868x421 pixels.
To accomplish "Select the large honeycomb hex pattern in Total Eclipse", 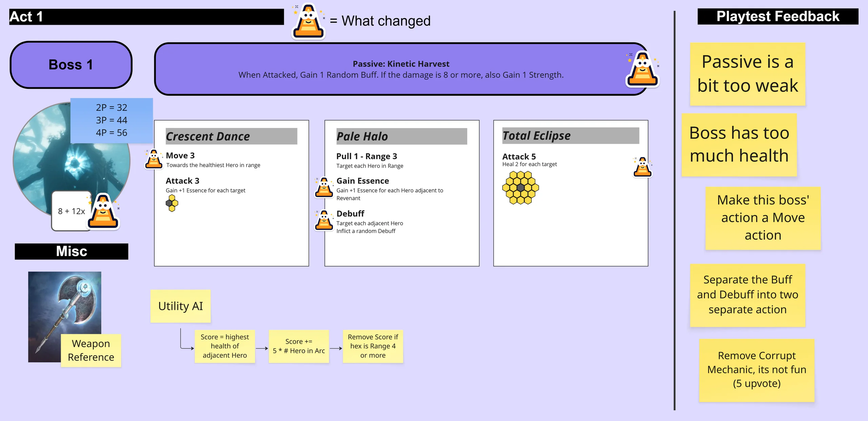I will 520,187.
